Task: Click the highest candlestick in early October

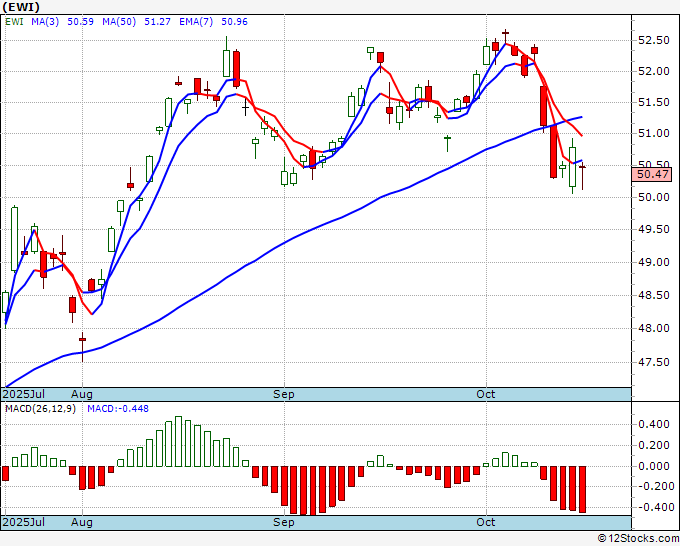Action: tap(505, 36)
